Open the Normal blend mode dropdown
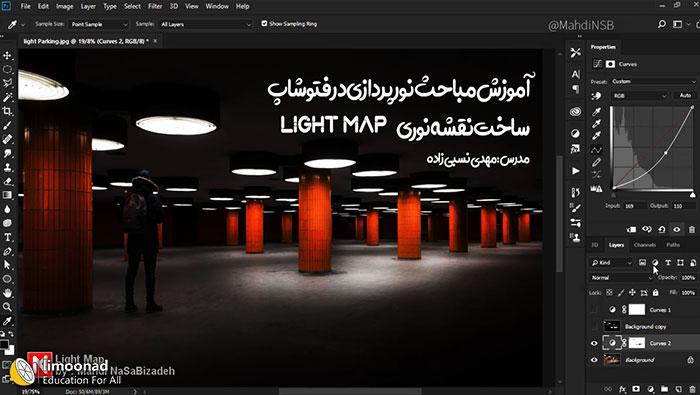This screenshot has width=700, height=395. pyautogui.click(x=621, y=278)
